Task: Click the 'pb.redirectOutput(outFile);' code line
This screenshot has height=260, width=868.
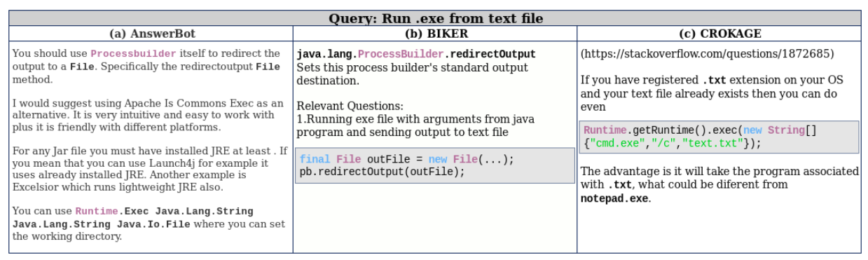Action: (382, 172)
